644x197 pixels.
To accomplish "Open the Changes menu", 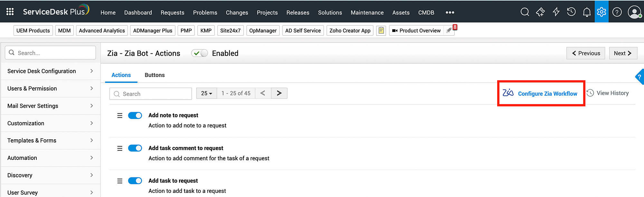I will 237,12.
